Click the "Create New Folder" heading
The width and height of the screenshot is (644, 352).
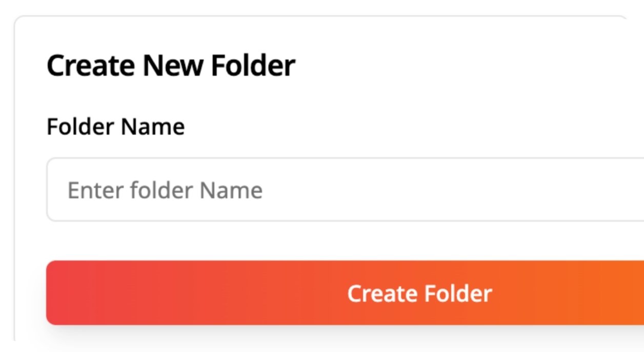(x=171, y=65)
